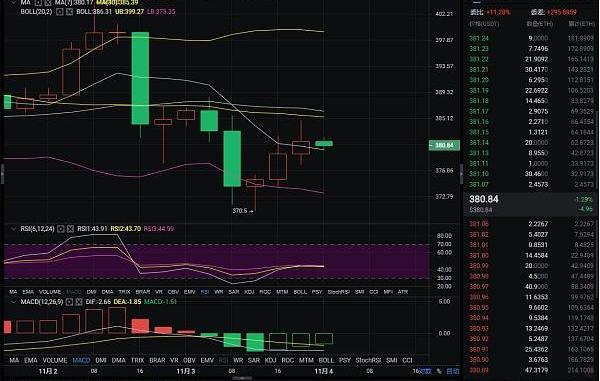Open the RSI(6,12,24) settings icon
The height and width of the screenshot is (381, 600).
click(60, 229)
